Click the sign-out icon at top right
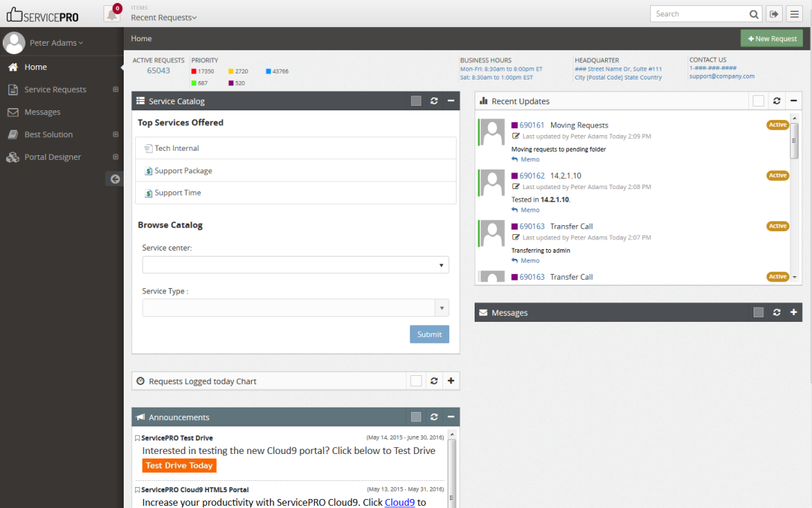 (774, 14)
